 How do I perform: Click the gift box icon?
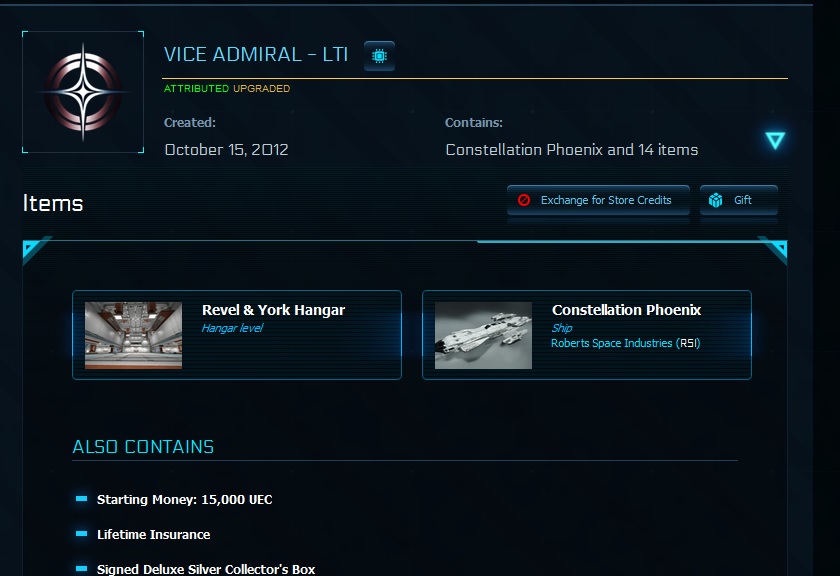(x=715, y=200)
